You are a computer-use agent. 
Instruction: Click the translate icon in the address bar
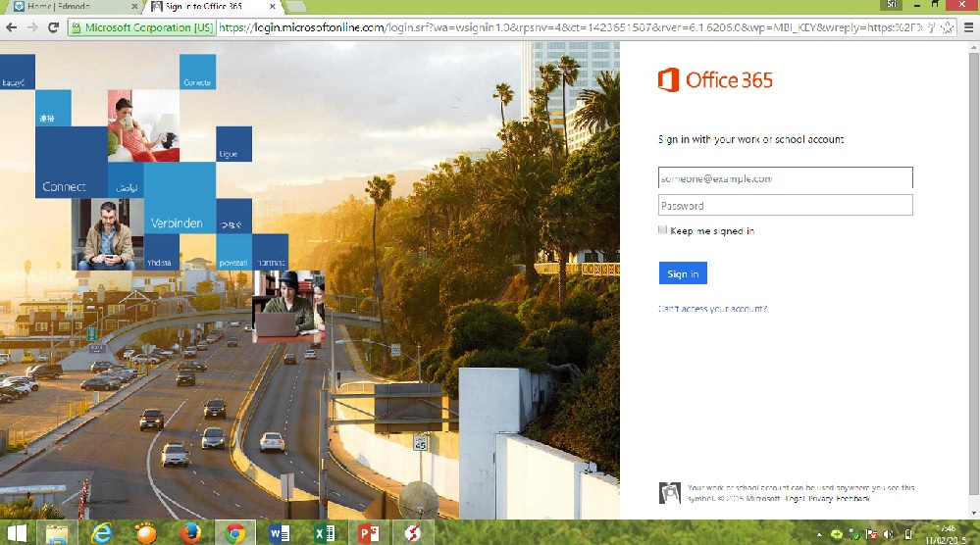931,27
